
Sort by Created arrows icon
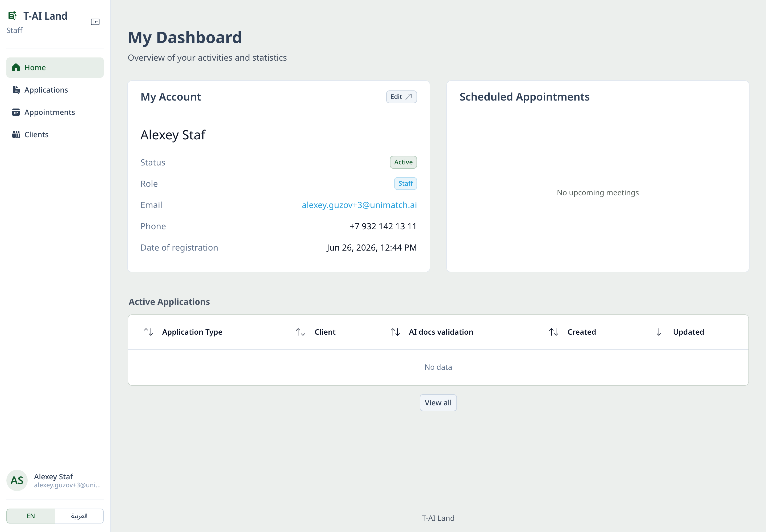(554, 332)
